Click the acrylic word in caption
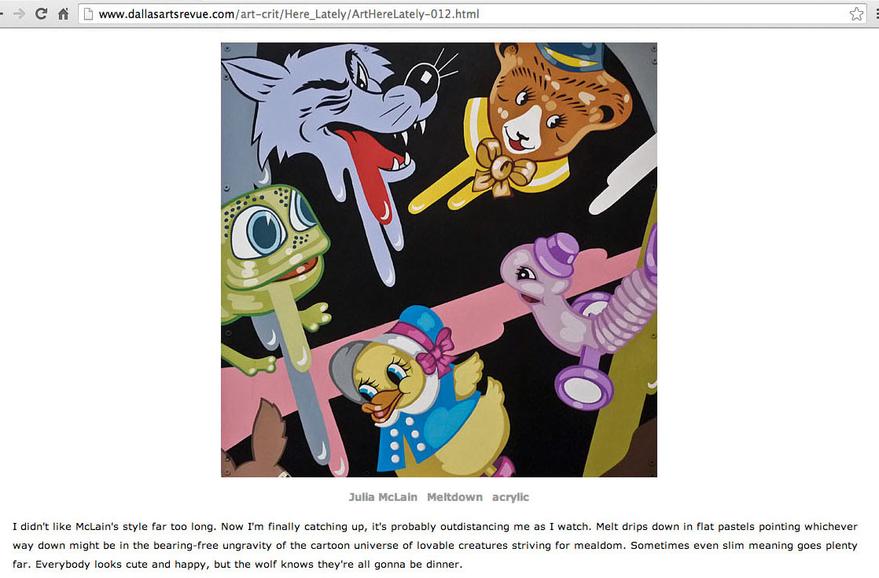The width and height of the screenshot is (879, 578). (511, 497)
